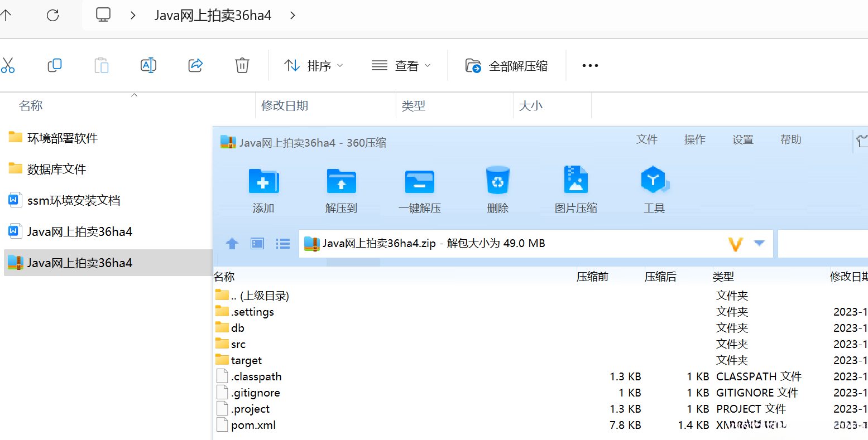Viewport: 868px width, 440px height.
Task: Sort by 压缩后 column in 360压缩
Action: click(660, 277)
